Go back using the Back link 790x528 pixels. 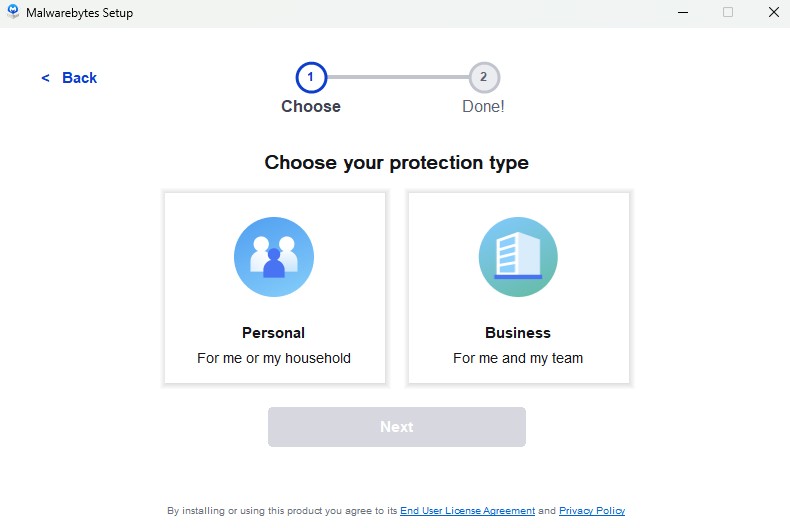[79, 78]
